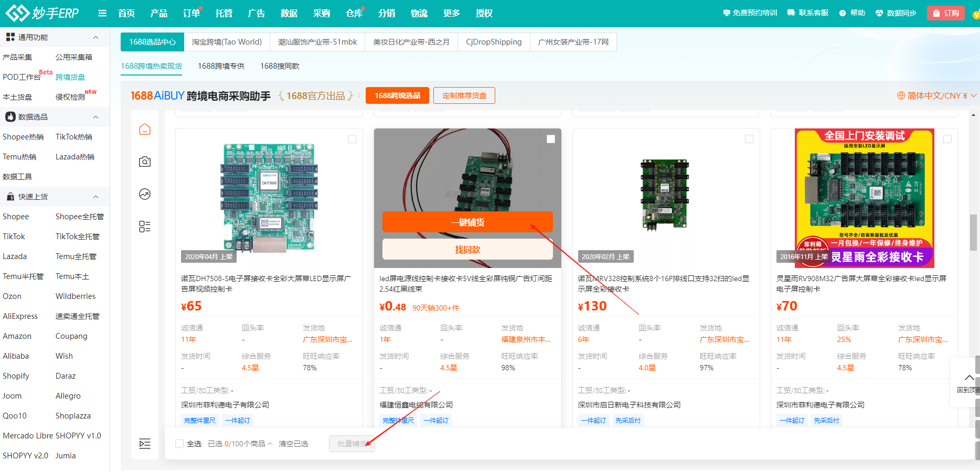Open the 仓库 menu item
This screenshot has width=980, height=472.
coord(354,13)
